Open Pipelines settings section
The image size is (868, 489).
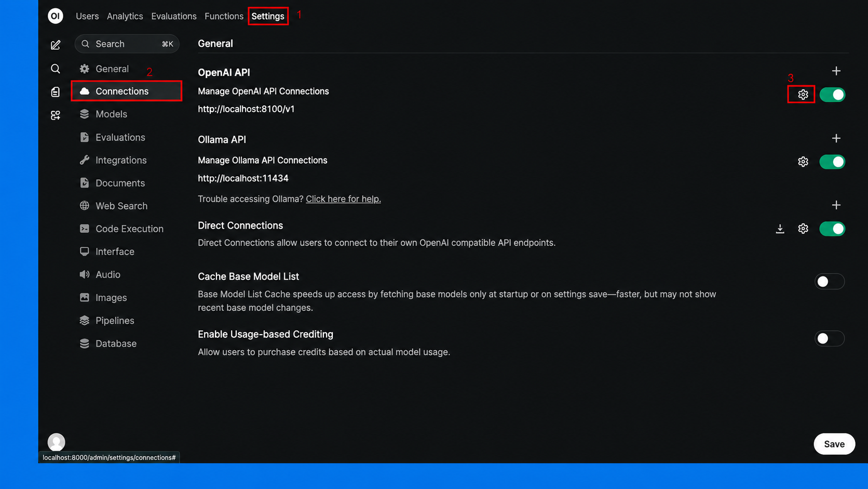pyautogui.click(x=126, y=321)
